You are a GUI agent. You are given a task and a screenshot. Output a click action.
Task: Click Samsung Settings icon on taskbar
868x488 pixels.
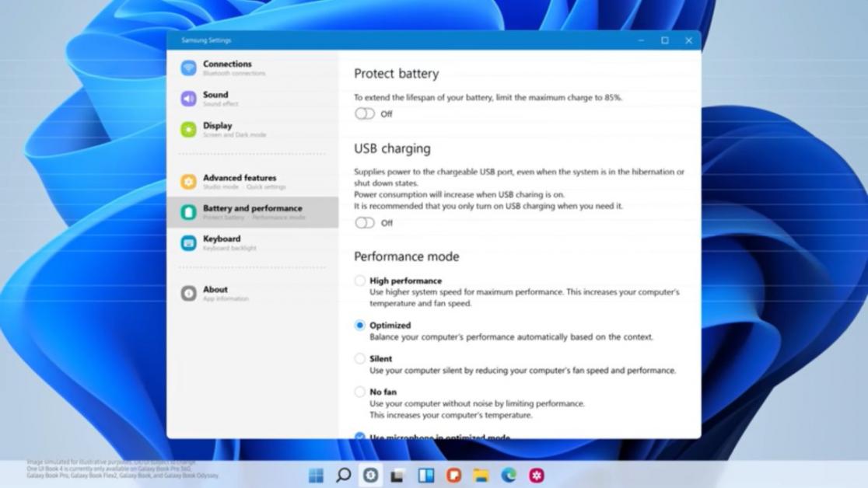point(370,476)
